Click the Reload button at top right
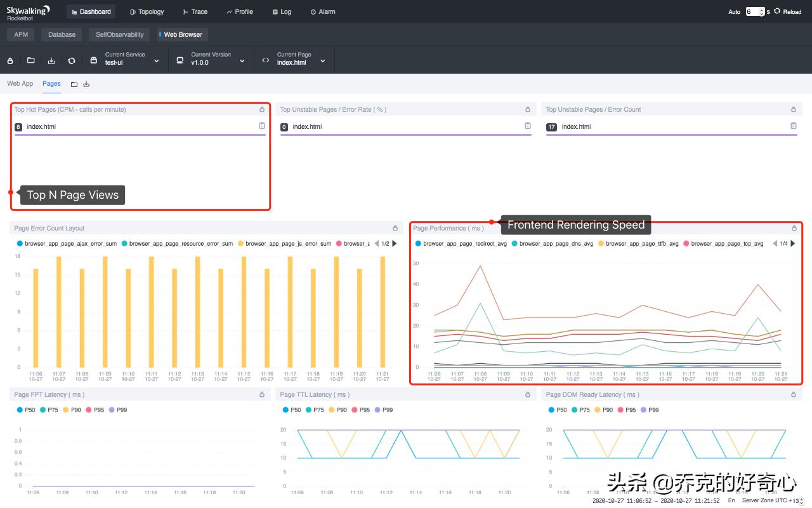This screenshot has width=812, height=508. coord(789,11)
